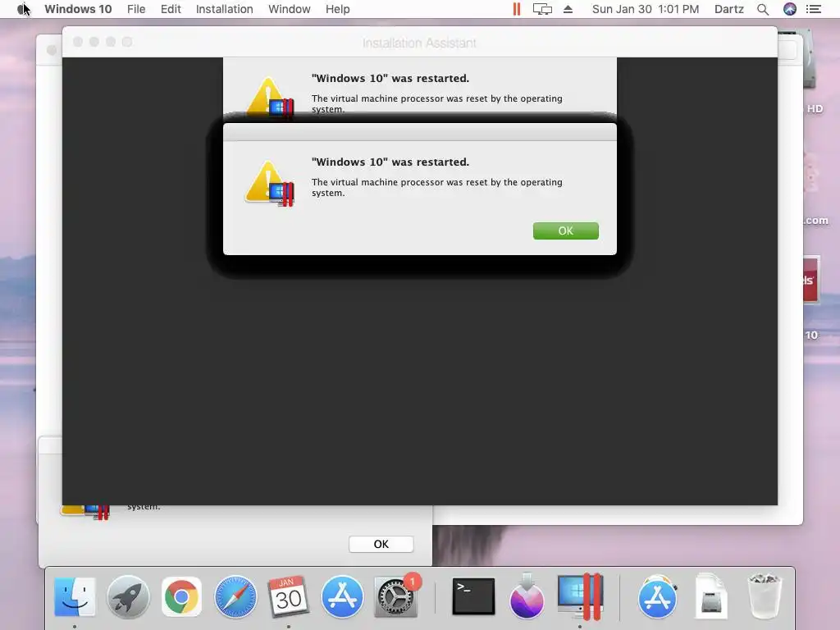Viewport: 840px width, 630px height.
Task: Open the Trash in the Dock
Action: (765, 596)
